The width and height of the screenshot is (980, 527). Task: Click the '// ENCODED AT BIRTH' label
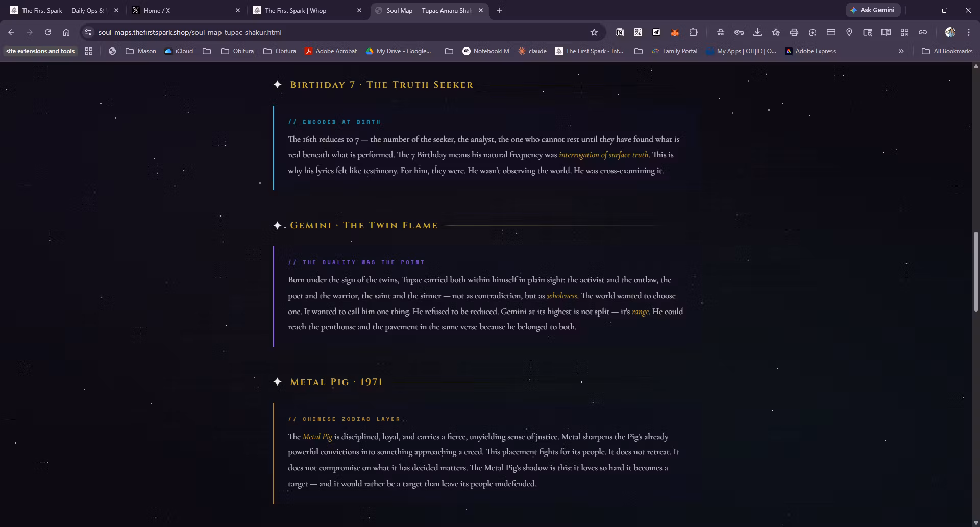(x=334, y=122)
